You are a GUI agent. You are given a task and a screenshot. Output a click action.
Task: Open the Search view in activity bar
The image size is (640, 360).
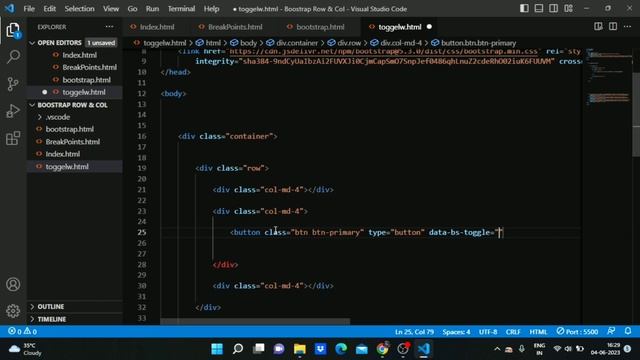pos(13,57)
